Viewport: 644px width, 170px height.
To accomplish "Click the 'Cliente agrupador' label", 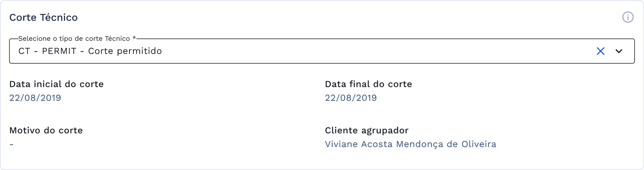I will (367, 130).
